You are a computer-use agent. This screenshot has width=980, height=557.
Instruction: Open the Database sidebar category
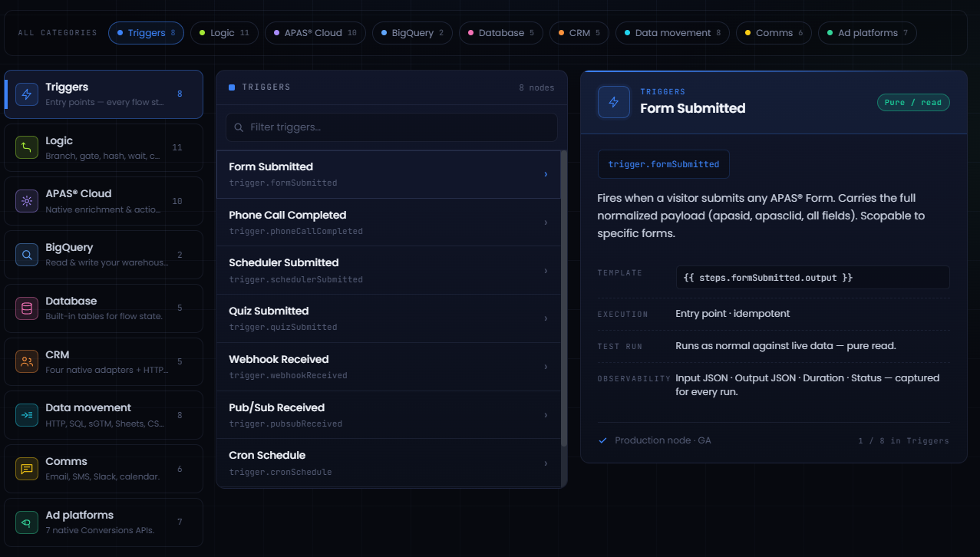[x=104, y=308]
